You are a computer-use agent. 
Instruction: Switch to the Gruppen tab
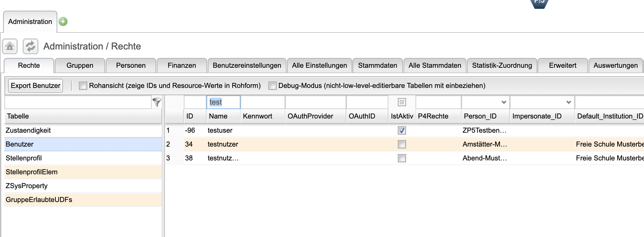pos(80,66)
